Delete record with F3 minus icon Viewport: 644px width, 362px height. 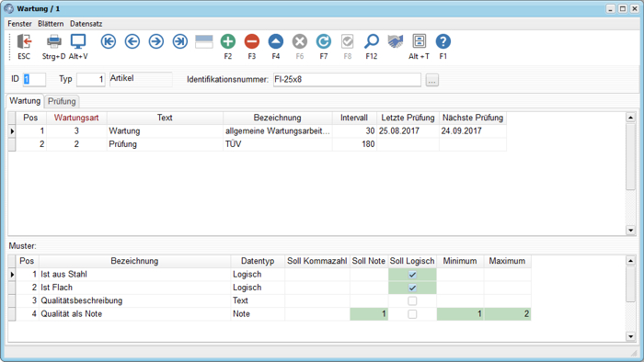252,41
